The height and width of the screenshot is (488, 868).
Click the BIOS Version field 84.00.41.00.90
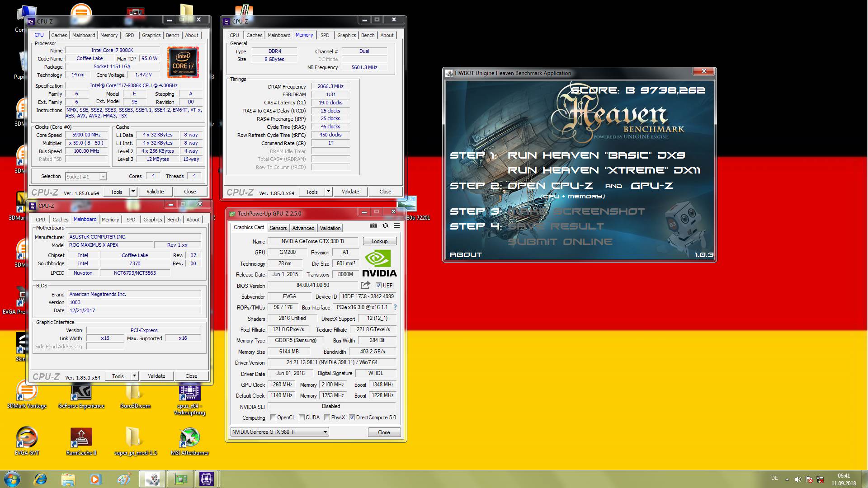[x=313, y=285]
